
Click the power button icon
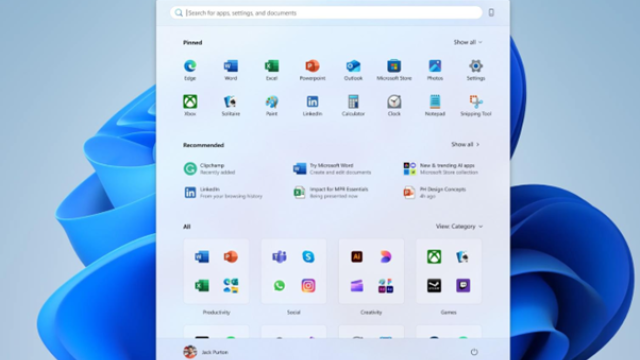(x=474, y=352)
